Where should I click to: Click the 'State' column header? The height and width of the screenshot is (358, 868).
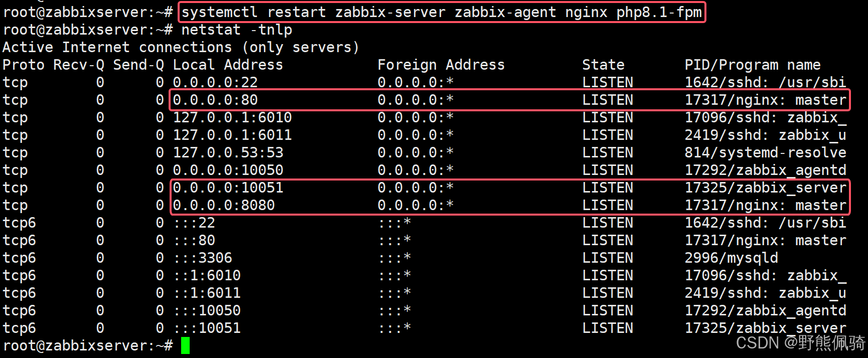click(603, 65)
